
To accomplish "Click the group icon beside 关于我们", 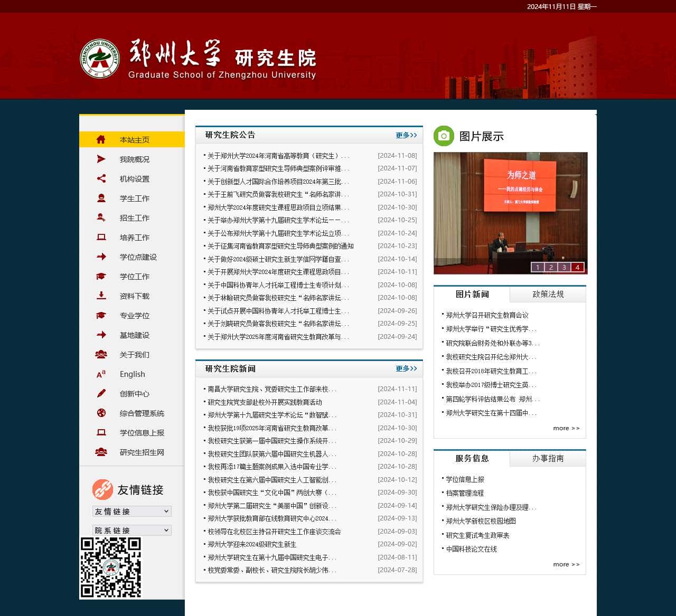I will coord(101,354).
